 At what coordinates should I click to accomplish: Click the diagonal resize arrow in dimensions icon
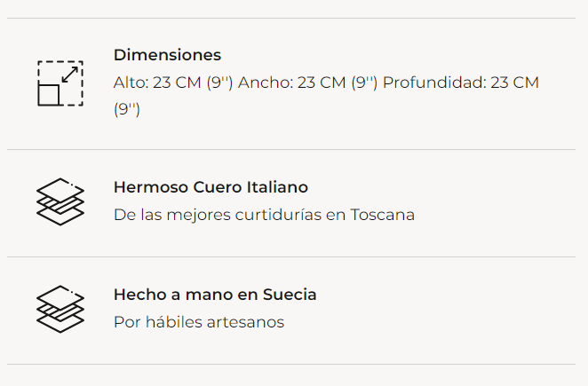[x=70, y=73]
